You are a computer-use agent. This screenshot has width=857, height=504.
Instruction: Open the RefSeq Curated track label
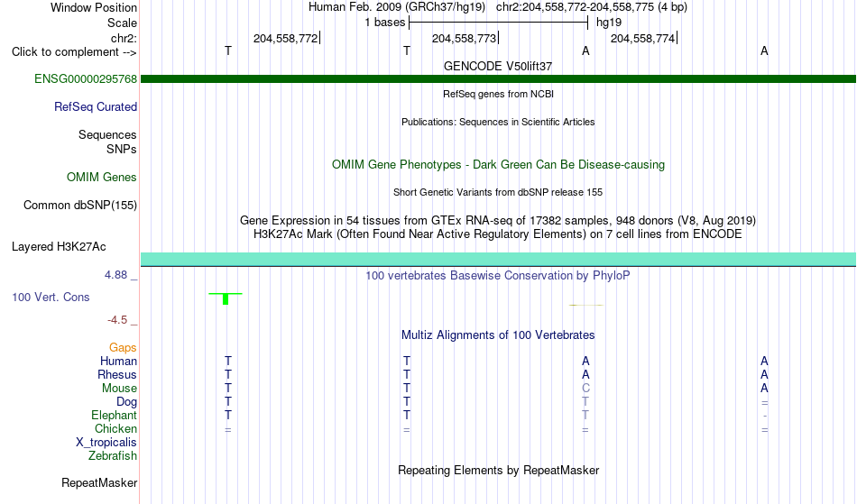pyautogui.click(x=96, y=107)
